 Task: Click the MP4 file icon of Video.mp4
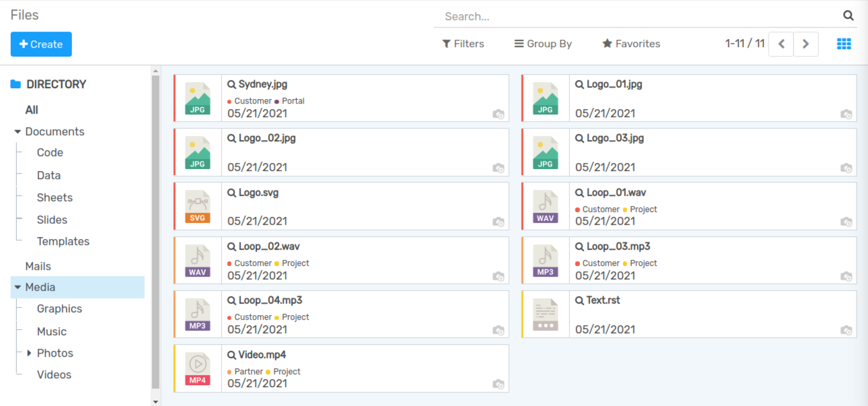coord(197,369)
